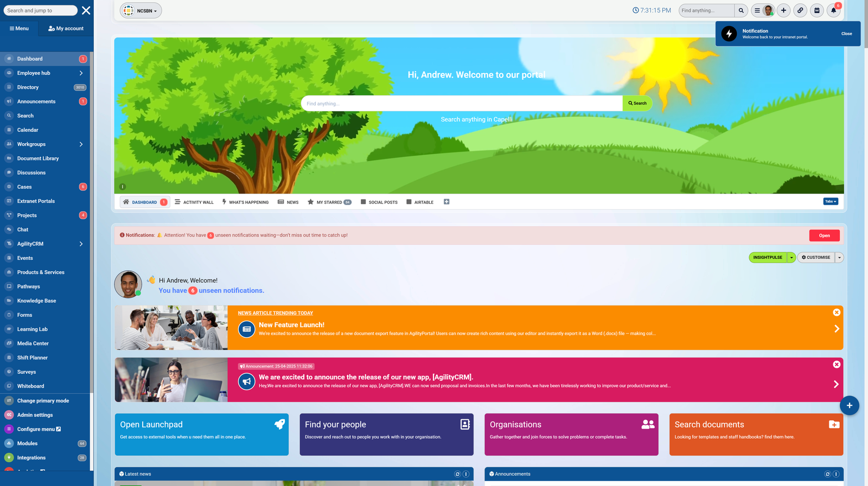The image size is (868, 486).
Task: Expand the AgilityCRM sidebar chevron
Action: point(81,244)
